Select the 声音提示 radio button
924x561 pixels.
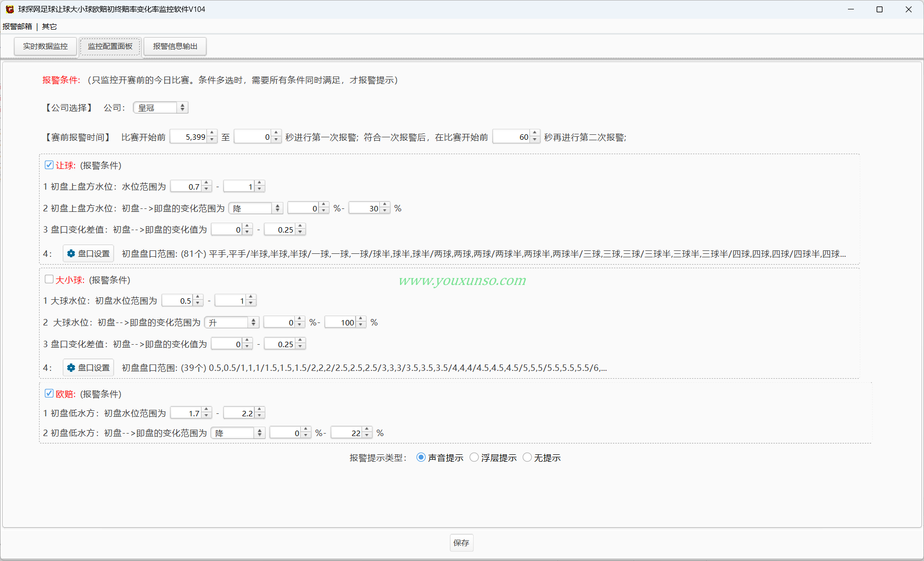pos(421,457)
